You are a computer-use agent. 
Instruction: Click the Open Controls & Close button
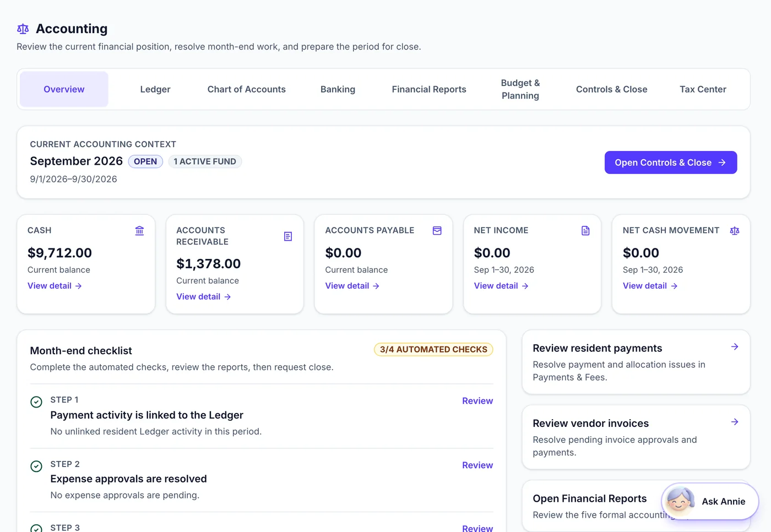(671, 162)
